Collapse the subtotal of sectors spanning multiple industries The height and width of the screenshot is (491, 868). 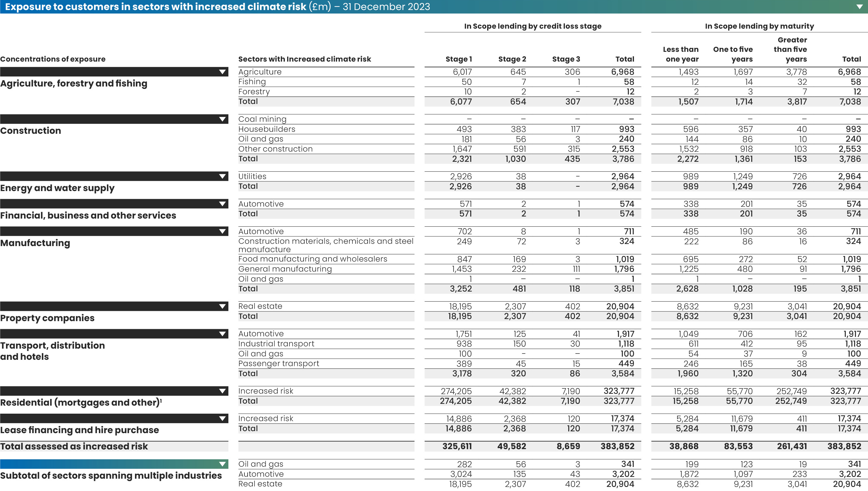click(222, 464)
